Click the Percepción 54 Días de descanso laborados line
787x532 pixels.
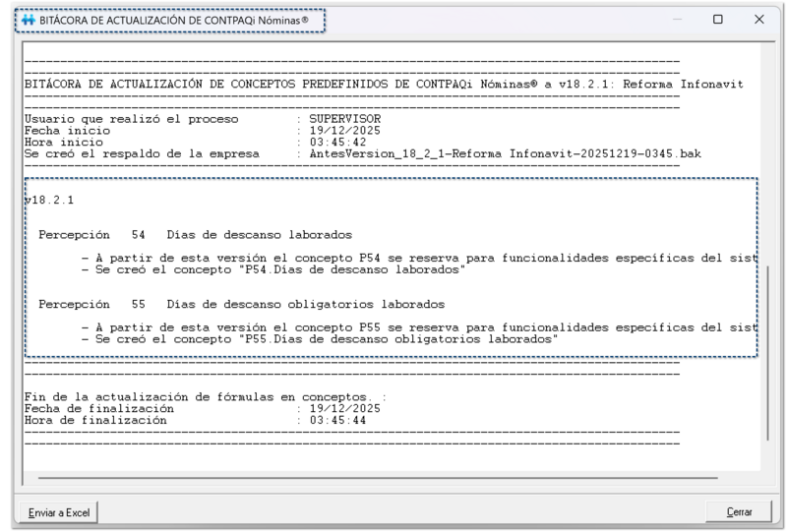(195, 235)
